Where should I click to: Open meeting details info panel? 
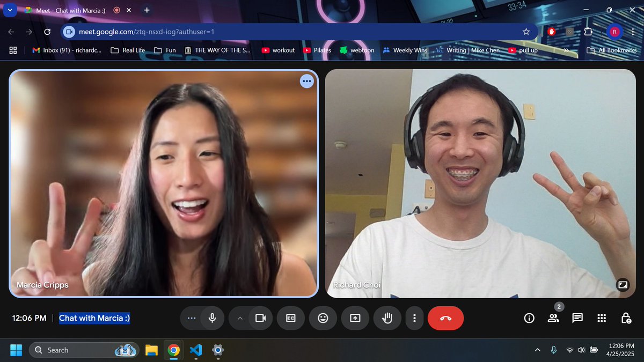[529, 318]
